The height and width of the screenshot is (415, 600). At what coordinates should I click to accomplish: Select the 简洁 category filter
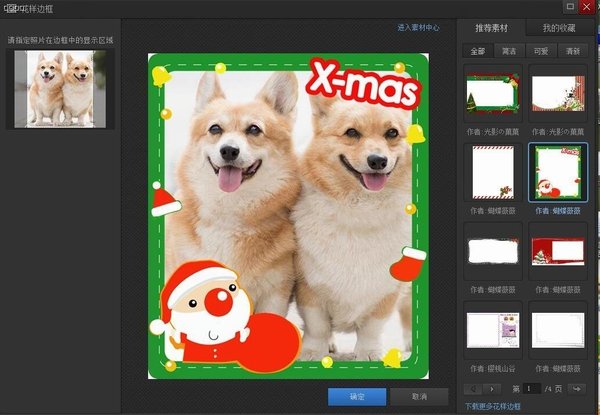(509, 51)
